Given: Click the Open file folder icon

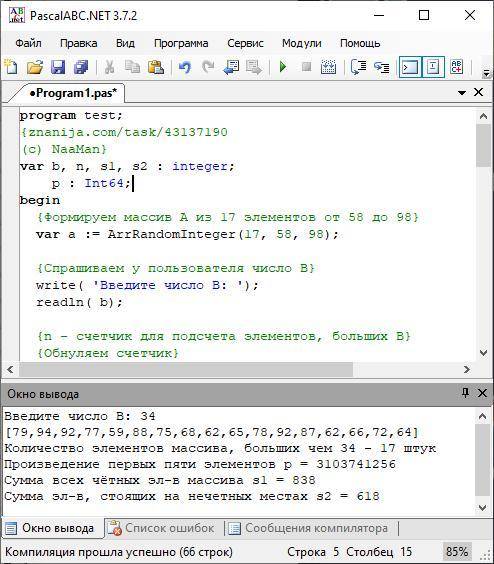Looking at the screenshot, I should [x=35, y=67].
